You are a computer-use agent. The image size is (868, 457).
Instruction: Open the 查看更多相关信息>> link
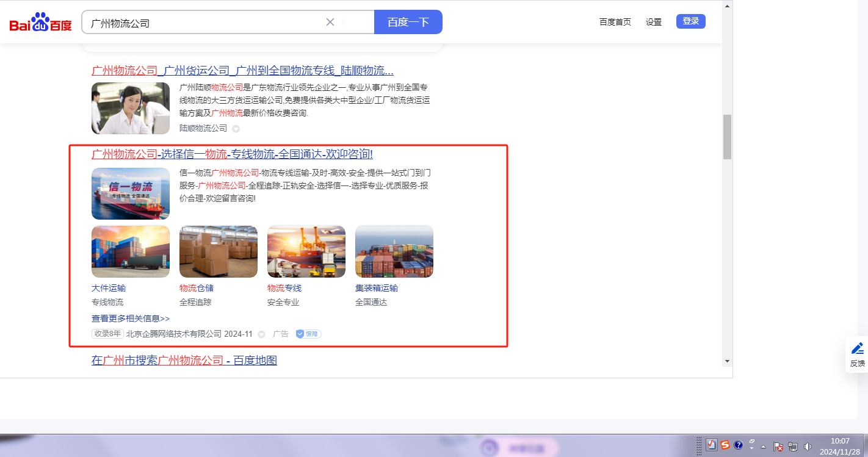[x=131, y=318]
